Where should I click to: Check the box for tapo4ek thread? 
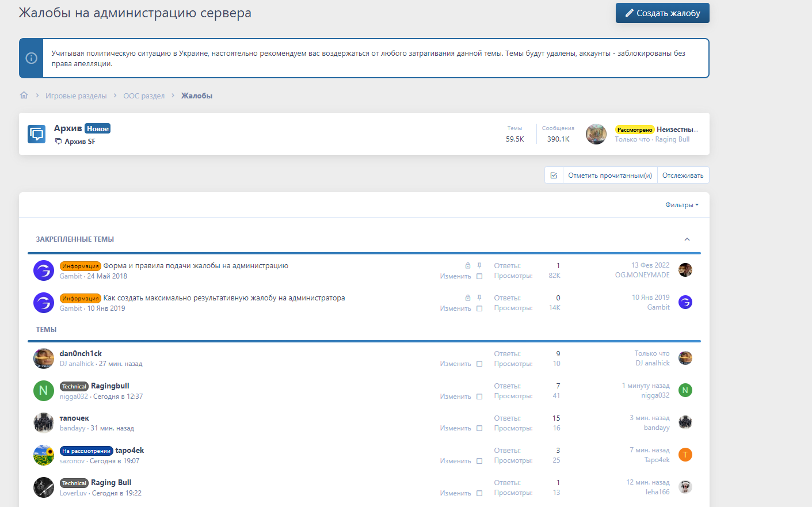[479, 461]
